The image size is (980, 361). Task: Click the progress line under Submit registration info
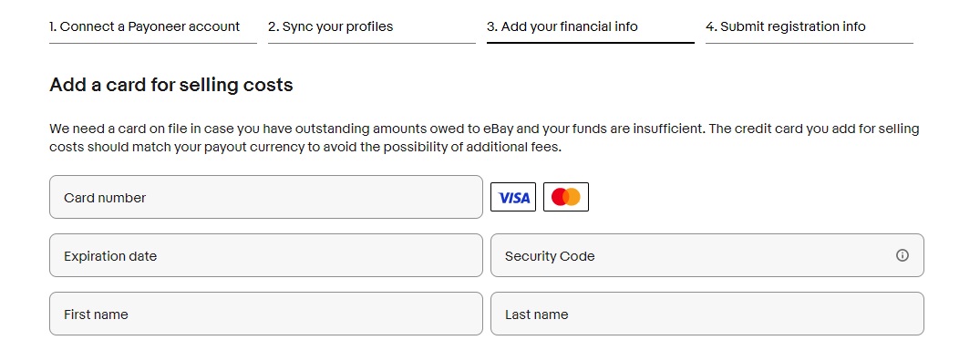pos(810,43)
